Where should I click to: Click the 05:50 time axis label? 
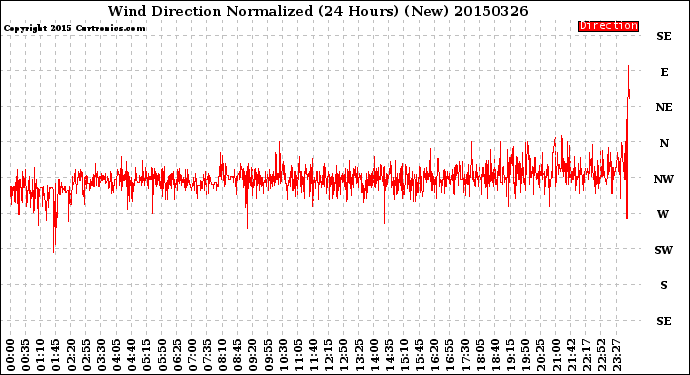coord(162,355)
